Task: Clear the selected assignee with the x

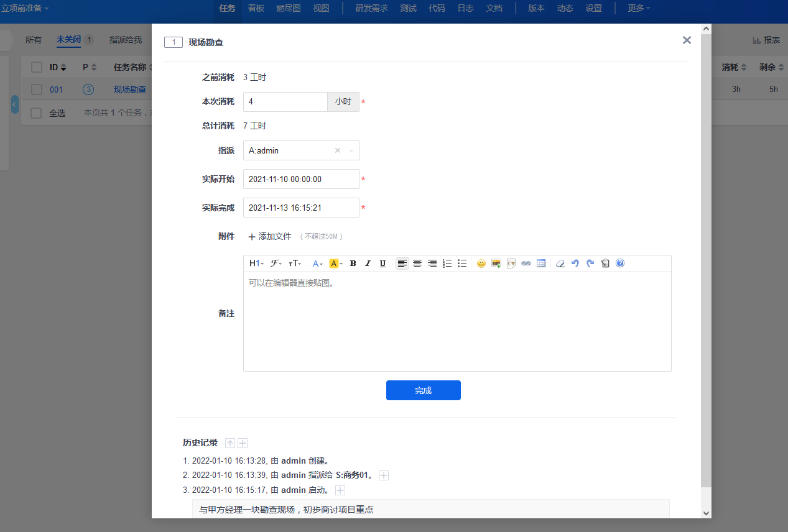Action: (338, 150)
